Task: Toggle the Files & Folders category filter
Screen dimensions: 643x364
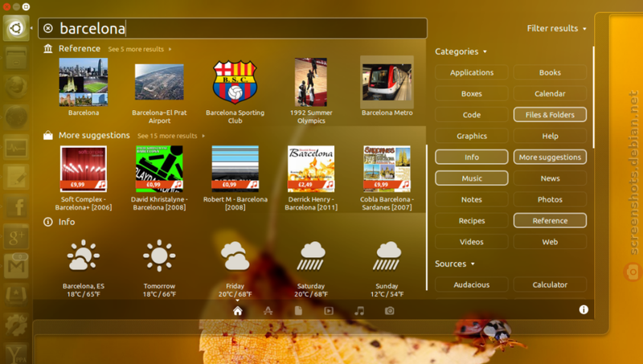Action: [x=550, y=115]
